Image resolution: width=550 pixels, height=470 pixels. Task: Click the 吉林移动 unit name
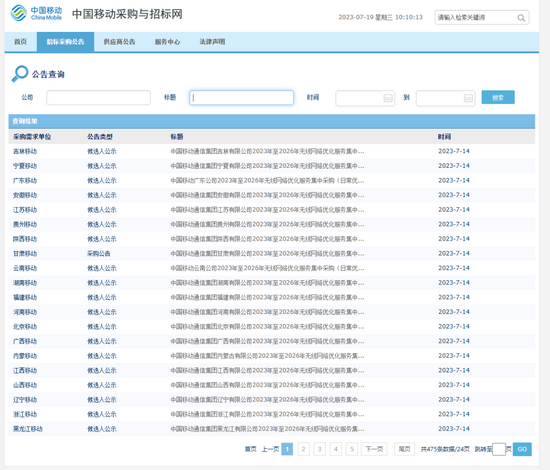pos(25,152)
